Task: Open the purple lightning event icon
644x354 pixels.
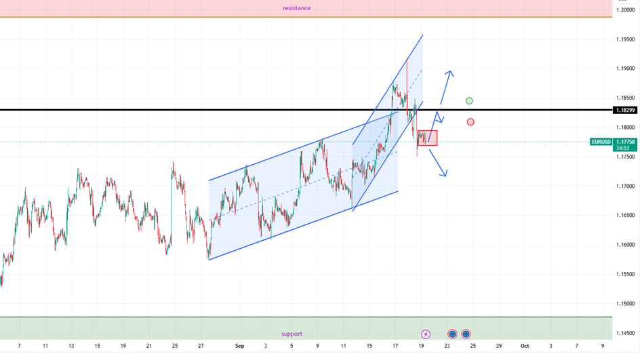Action: coord(426,334)
